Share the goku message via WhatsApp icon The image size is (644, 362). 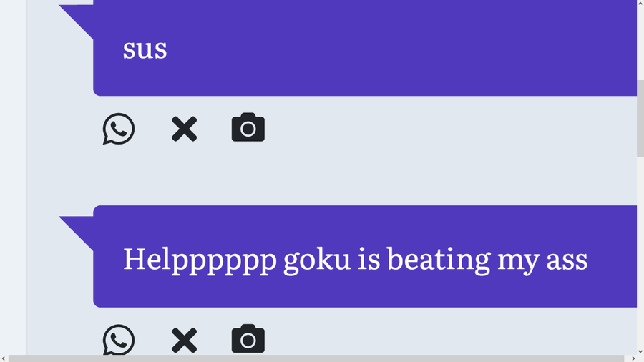[119, 340]
